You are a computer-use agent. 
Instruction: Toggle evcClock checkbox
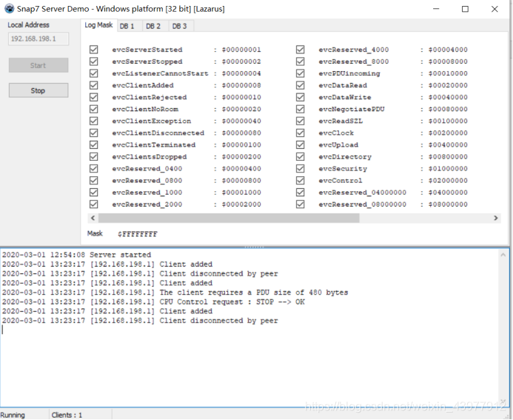[x=301, y=133]
